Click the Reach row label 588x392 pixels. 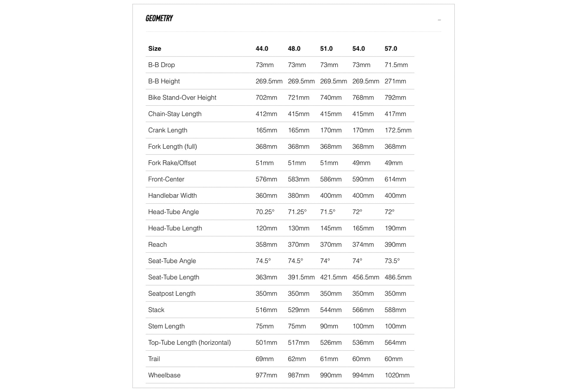click(157, 245)
